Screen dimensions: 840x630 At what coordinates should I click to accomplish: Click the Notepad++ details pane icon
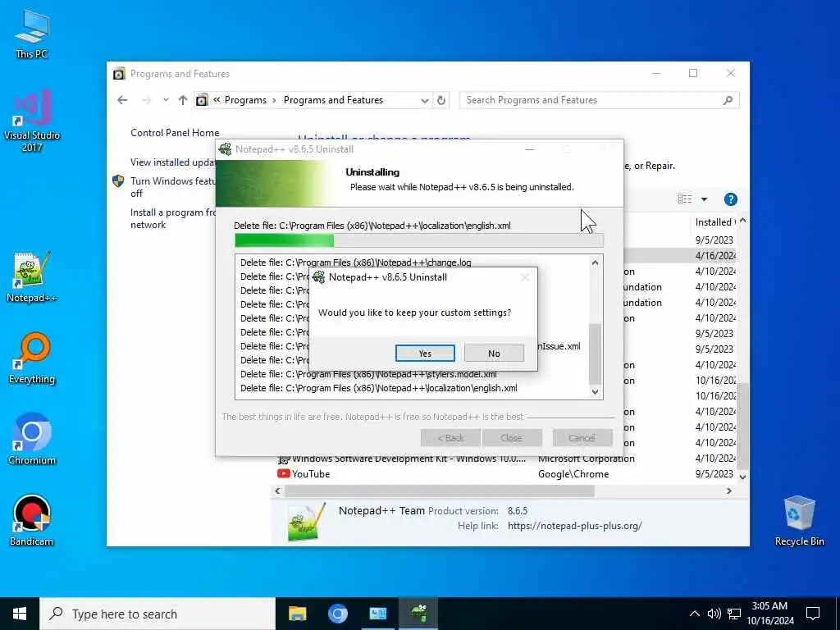[306, 522]
